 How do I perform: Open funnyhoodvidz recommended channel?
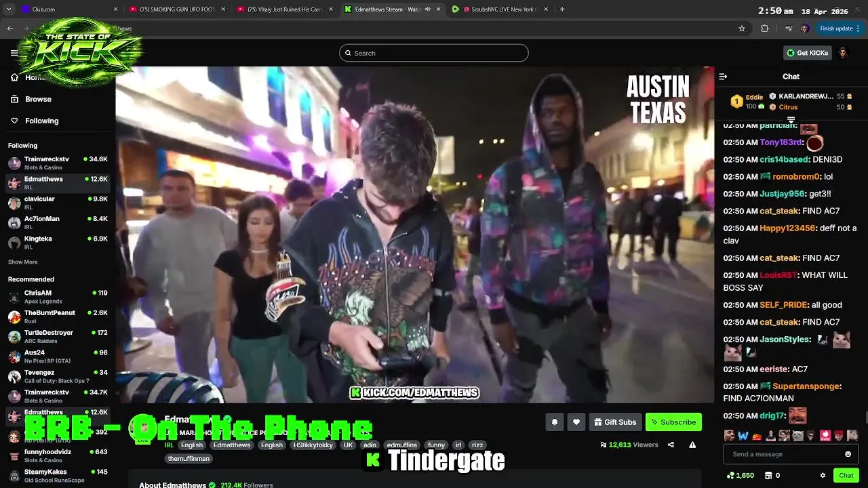point(58,455)
